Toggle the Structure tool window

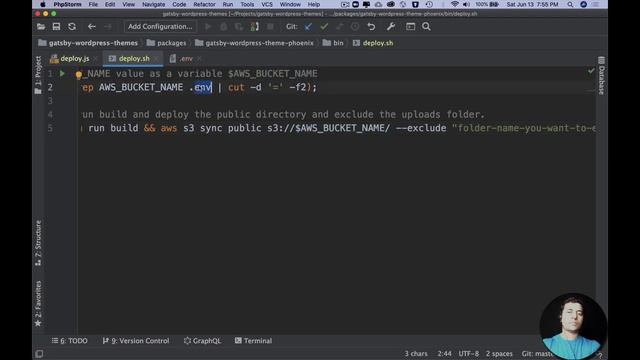[38, 243]
